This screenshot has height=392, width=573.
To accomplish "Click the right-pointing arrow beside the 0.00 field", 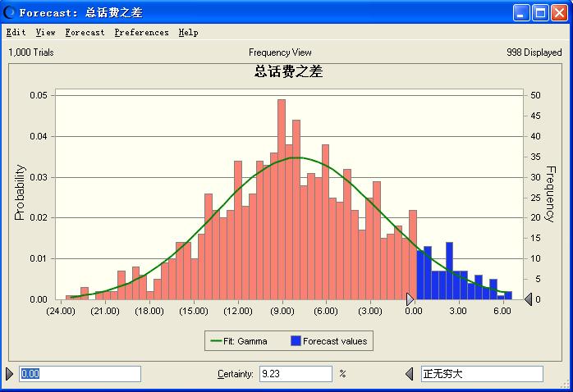I will click(10, 374).
